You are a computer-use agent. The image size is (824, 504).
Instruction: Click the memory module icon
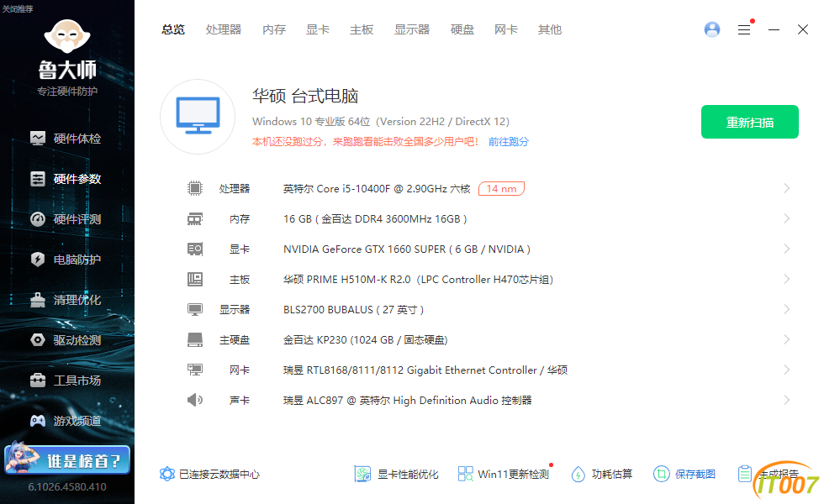pyautogui.click(x=195, y=219)
